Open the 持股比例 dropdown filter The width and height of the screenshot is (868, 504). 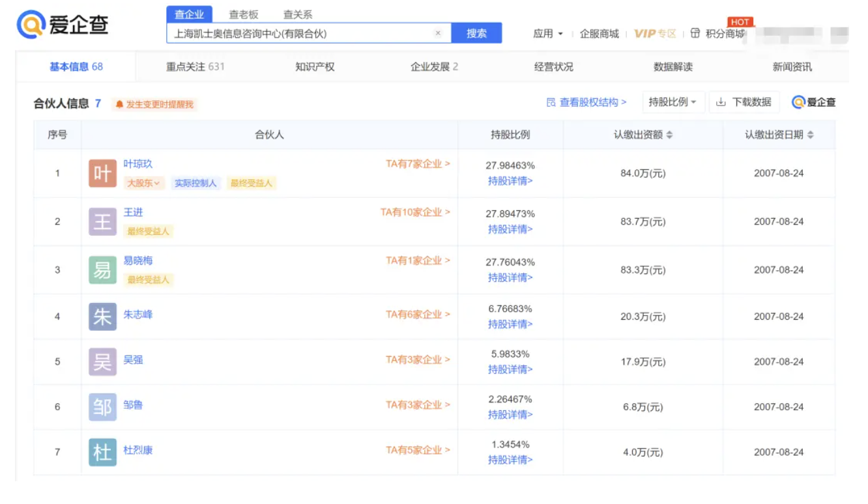[x=673, y=102]
